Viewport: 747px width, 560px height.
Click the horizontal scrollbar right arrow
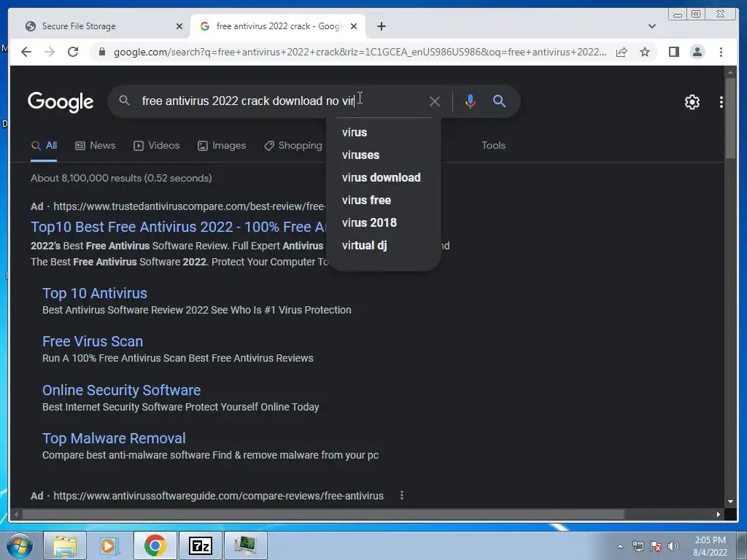pos(718,514)
